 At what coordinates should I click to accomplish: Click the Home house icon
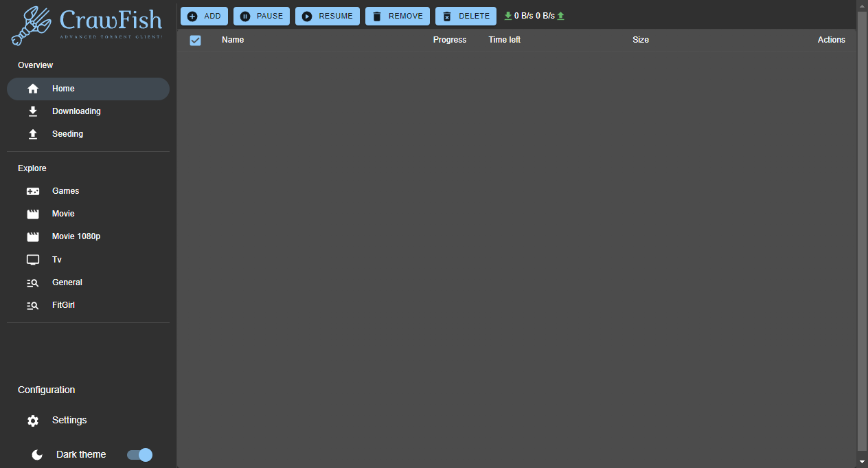click(33, 89)
